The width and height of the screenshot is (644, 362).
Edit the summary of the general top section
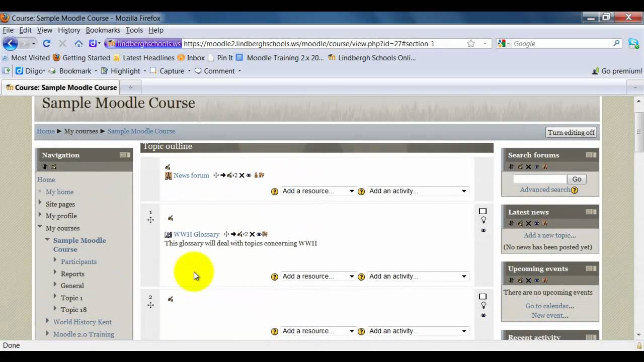coord(168,167)
